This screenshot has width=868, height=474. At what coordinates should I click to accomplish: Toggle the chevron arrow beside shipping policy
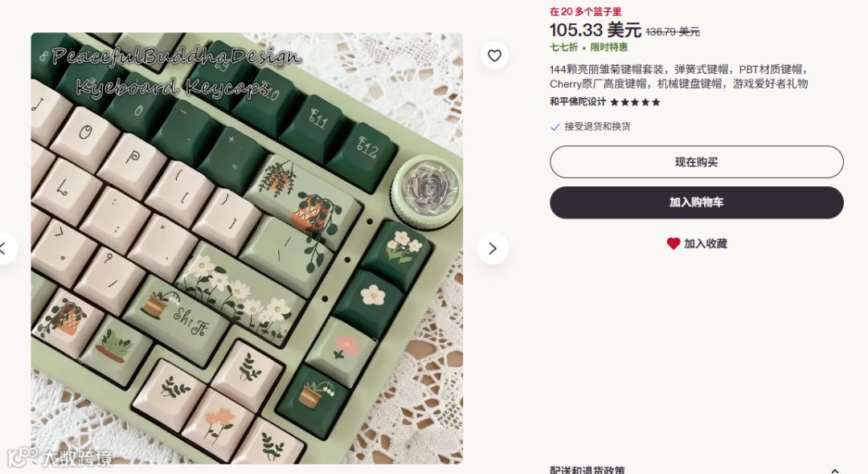pos(835,471)
